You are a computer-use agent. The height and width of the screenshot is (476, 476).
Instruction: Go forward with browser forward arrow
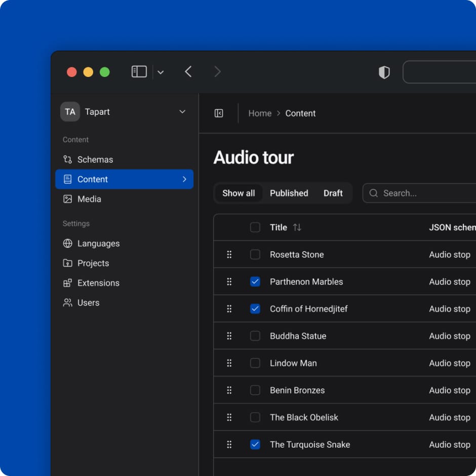pos(217,72)
